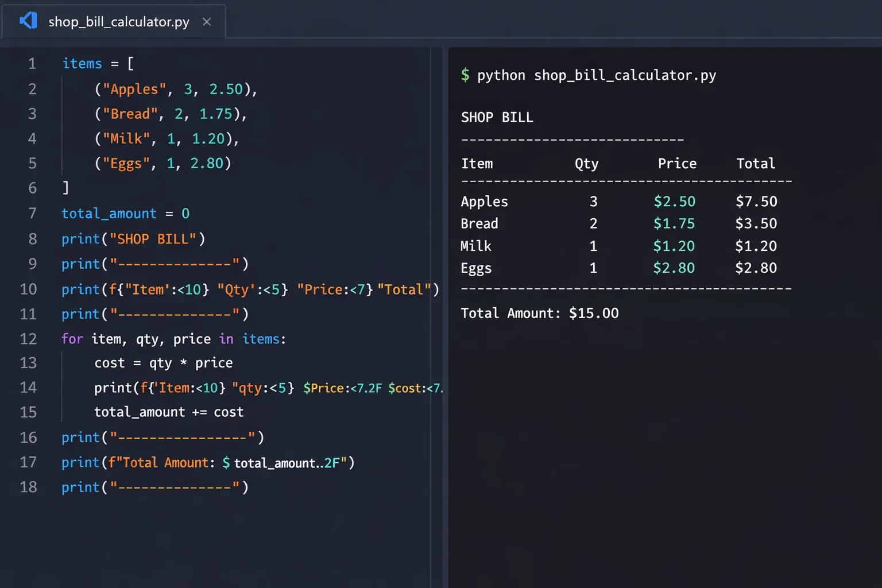Image resolution: width=882 pixels, height=588 pixels.
Task: Select line number 12 in the gutter
Action: pyautogui.click(x=29, y=339)
